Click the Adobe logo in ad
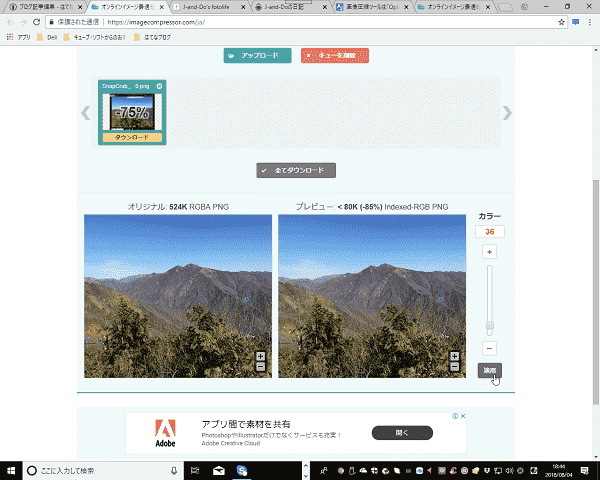The height and width of the screenshot is (480, 600). point(165,433)
